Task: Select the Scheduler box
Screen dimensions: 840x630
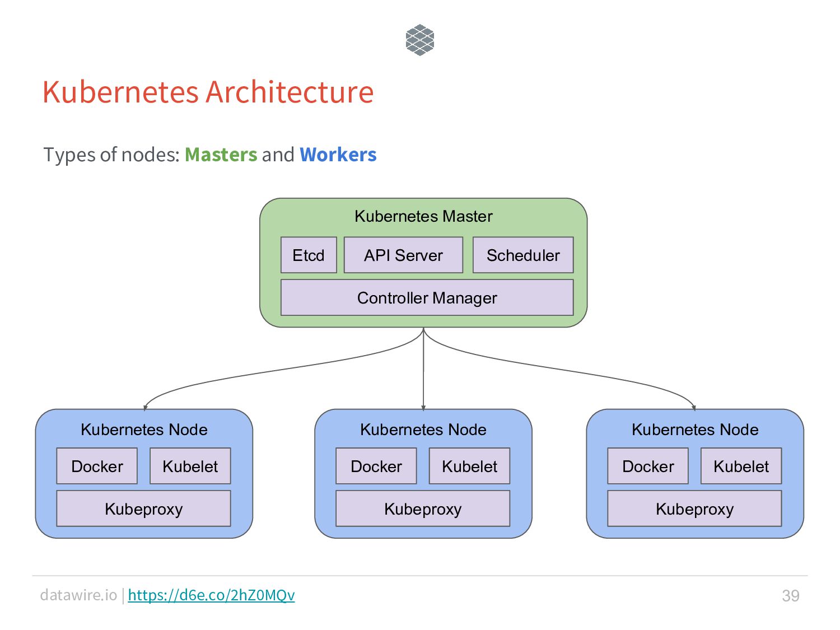Action: coord(523,255)
